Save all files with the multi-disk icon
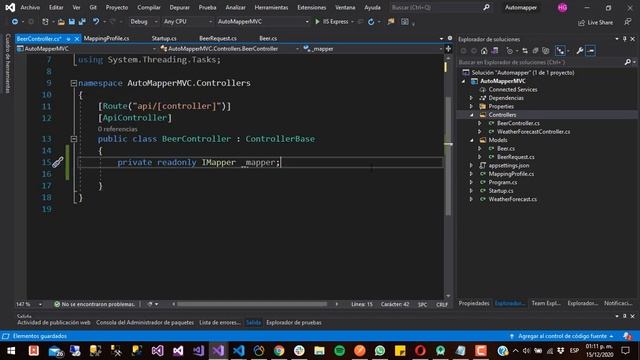 (x=82, y=22)
